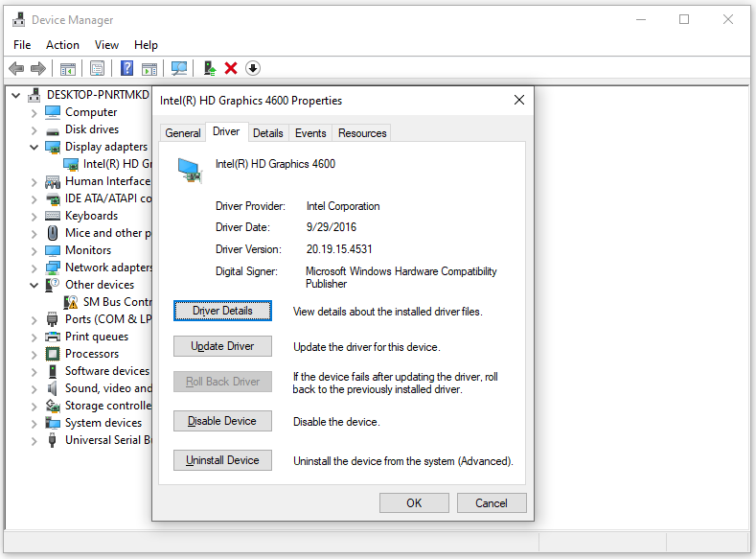
Task: Scan for hardware changes toolbar icon
Action: 179,68
